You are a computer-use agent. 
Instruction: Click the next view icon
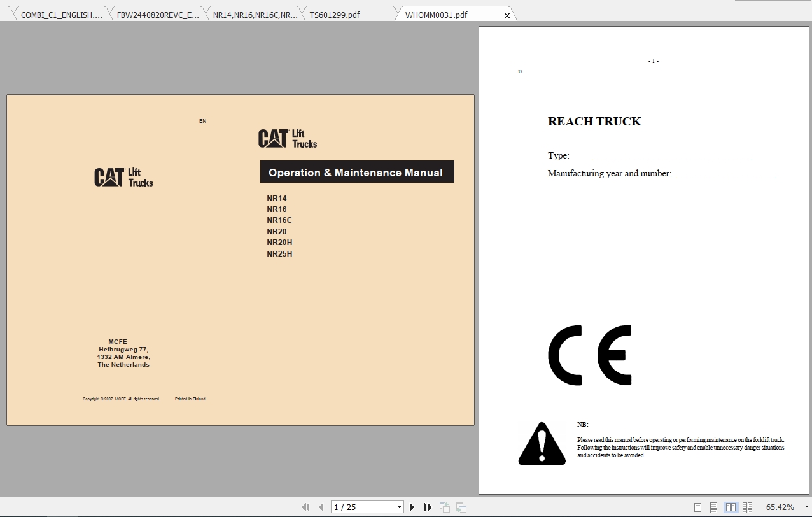[x=461, y=507]
